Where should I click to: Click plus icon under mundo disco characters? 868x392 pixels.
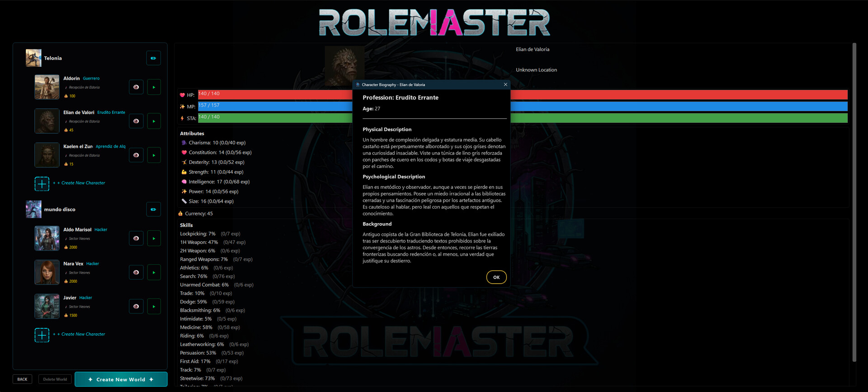coord(42,335)
